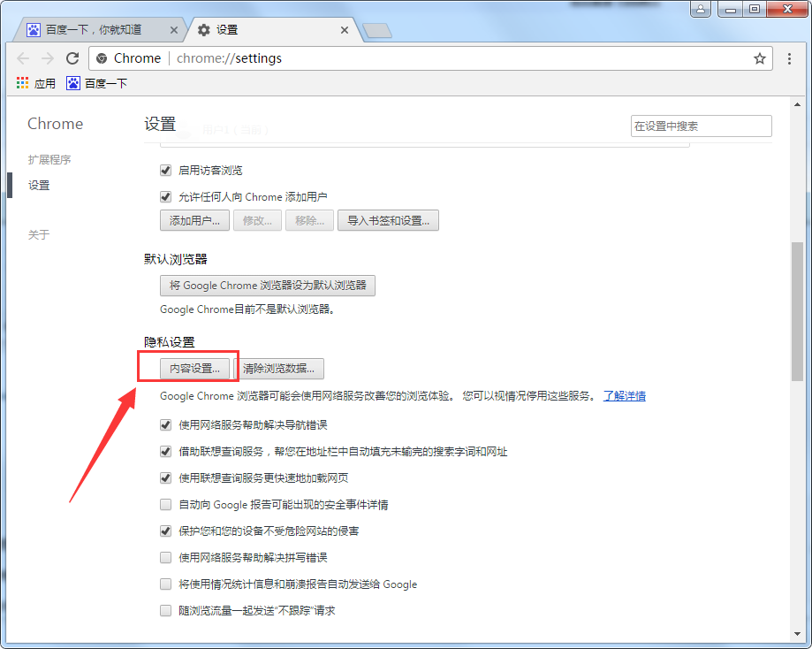The image size is (812, 649).
Task: Enable 自动向 Google 报告可能出现的安全事件详情
Action: click(165, 504)
